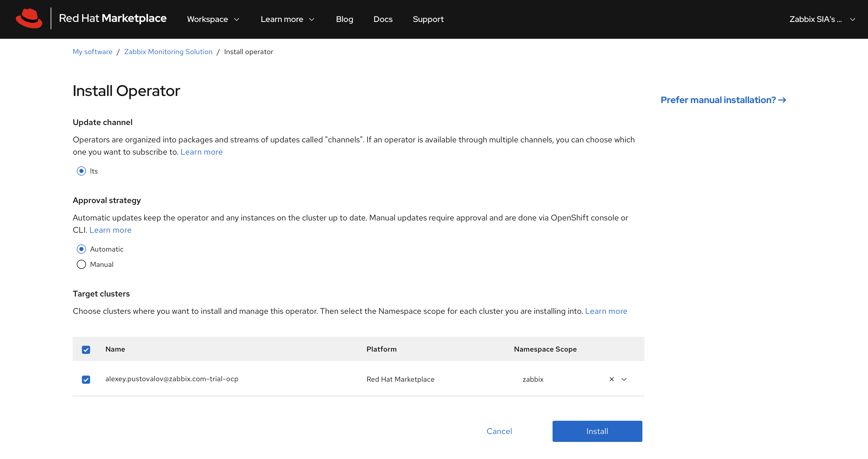This screenshot has height=459, width=868.
Task: Select Automatic approval strategy
Action: click(x=81, y=249)
